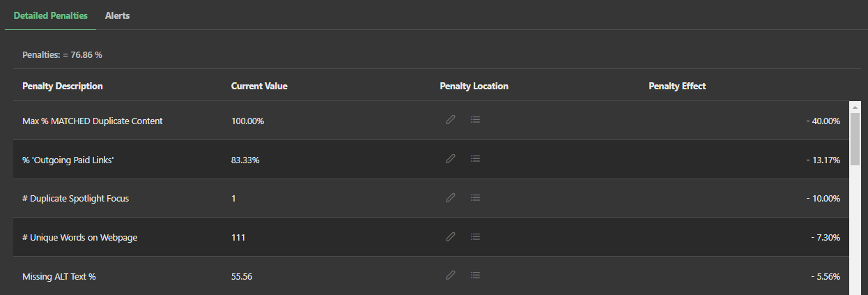The height and width of the screenshot is (295, 868).
Task: Click the Penalty Description column header
Action: [63, 86]
